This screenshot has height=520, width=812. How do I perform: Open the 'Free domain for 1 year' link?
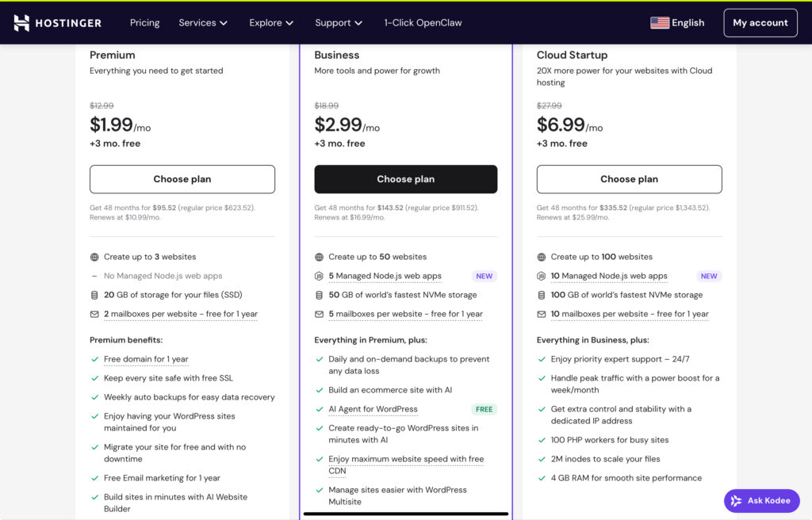(x=146, y=358)
